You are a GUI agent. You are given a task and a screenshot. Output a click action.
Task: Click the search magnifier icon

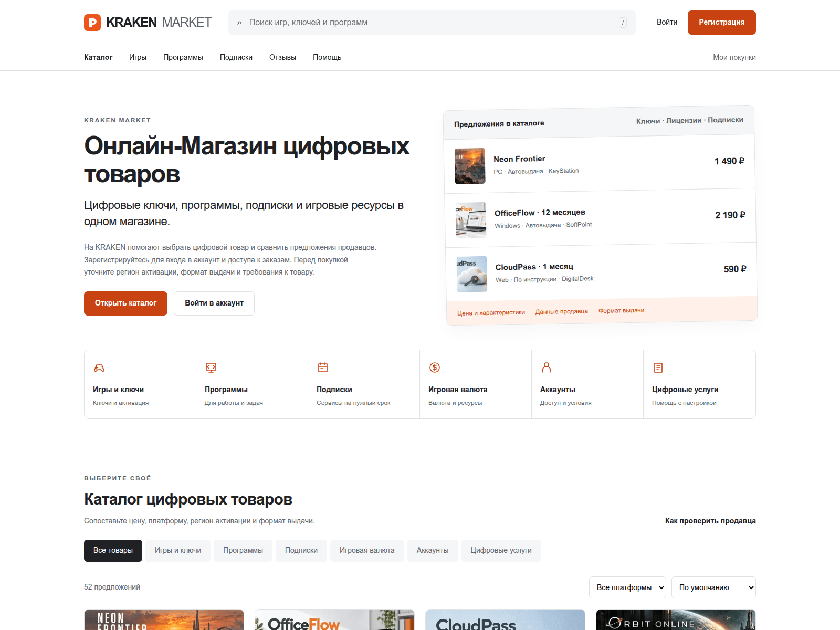point(239,23)
